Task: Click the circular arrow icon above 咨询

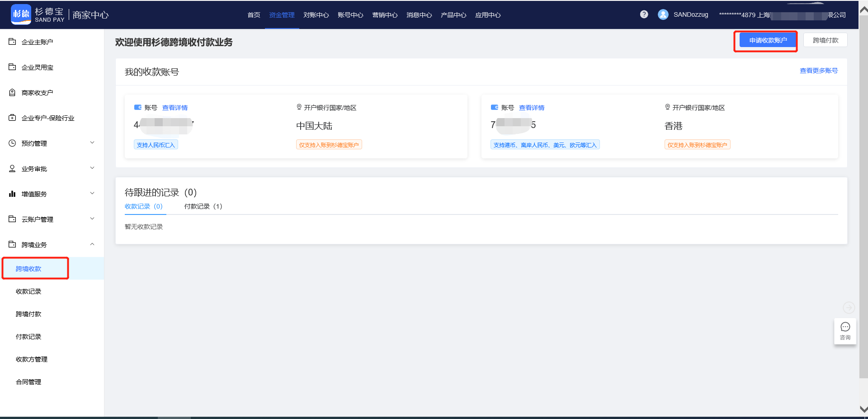Action: click(849, 308)
